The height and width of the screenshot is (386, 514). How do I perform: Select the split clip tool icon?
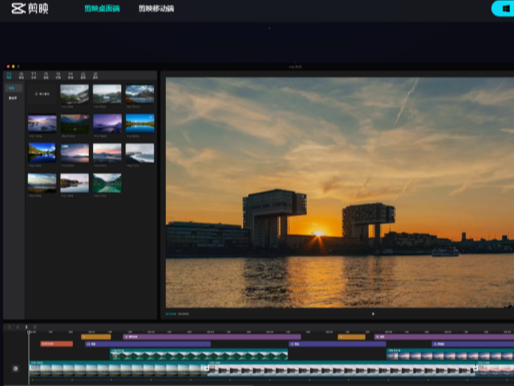click(26, 327)
